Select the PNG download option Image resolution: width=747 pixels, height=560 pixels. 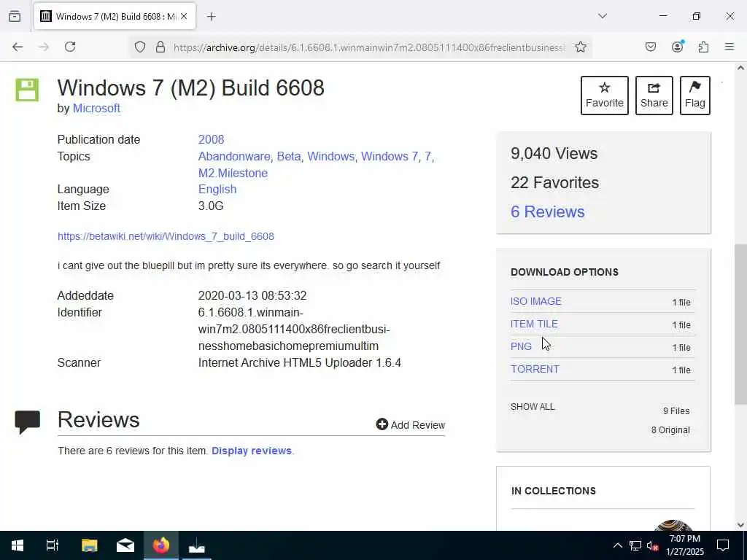coord(521,346)
